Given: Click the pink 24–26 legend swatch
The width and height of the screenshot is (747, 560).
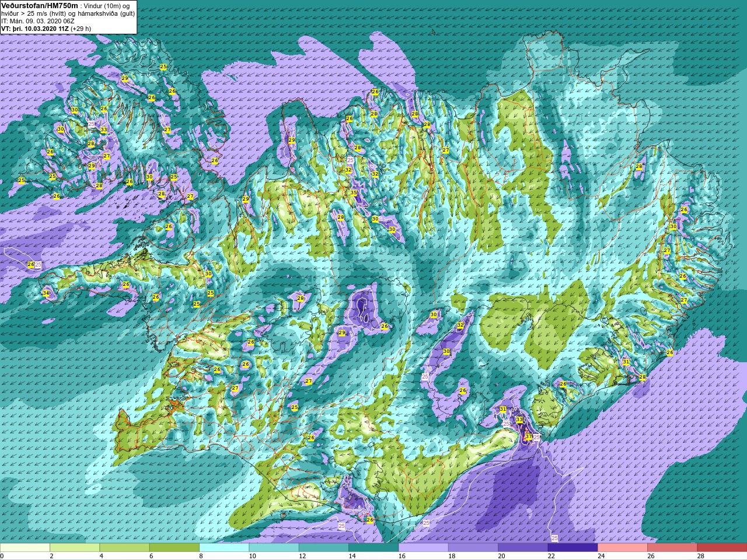Looking at the screenshot, I should coord(622,548).
